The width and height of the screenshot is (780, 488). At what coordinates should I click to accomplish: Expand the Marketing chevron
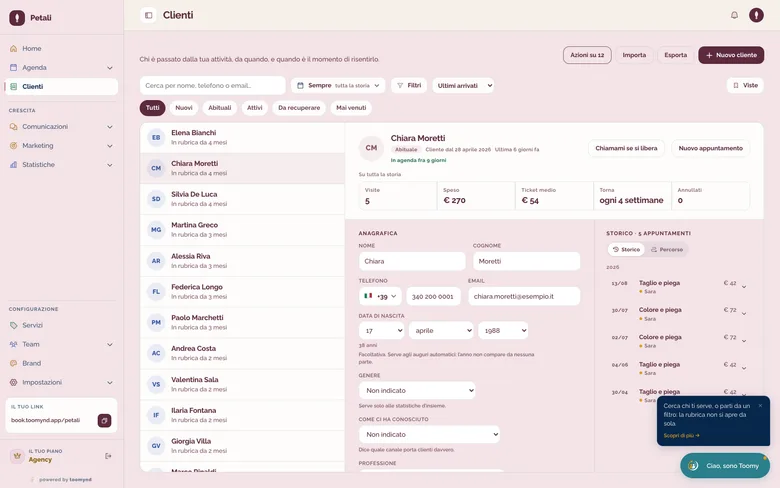(x=109, y=146)
